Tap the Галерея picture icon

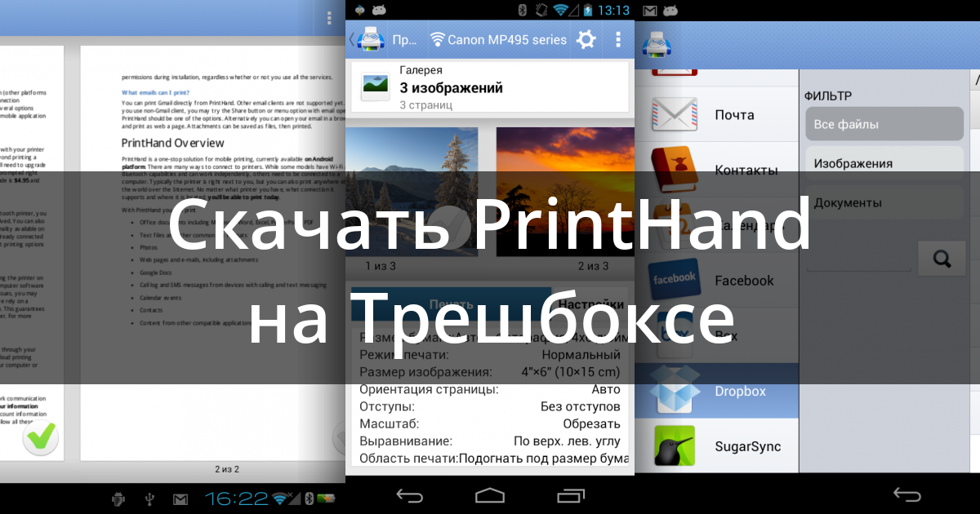375,86
